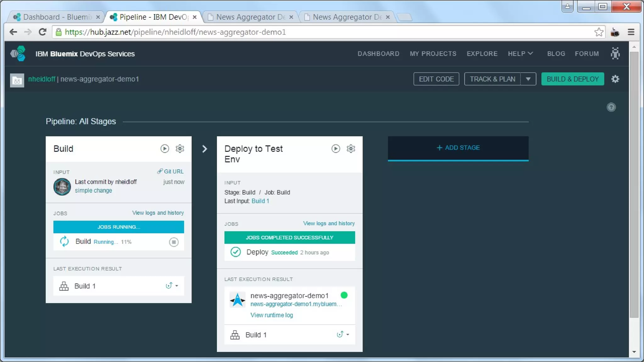Click the Edit Code button
This screenshot has width=644, height=362.
coord(436,79)
